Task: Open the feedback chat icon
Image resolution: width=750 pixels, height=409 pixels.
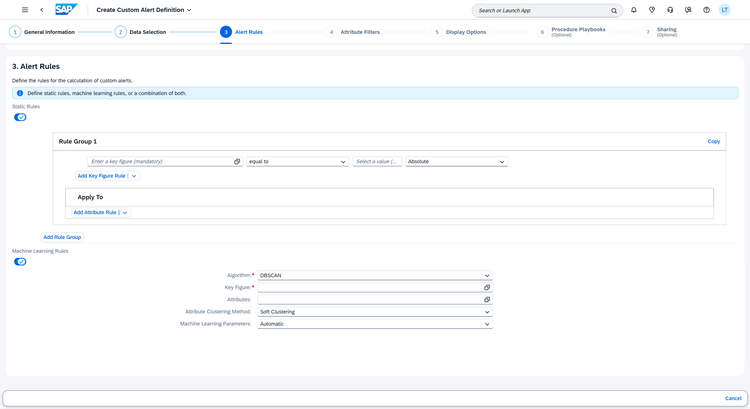Action: click(688, 10)
